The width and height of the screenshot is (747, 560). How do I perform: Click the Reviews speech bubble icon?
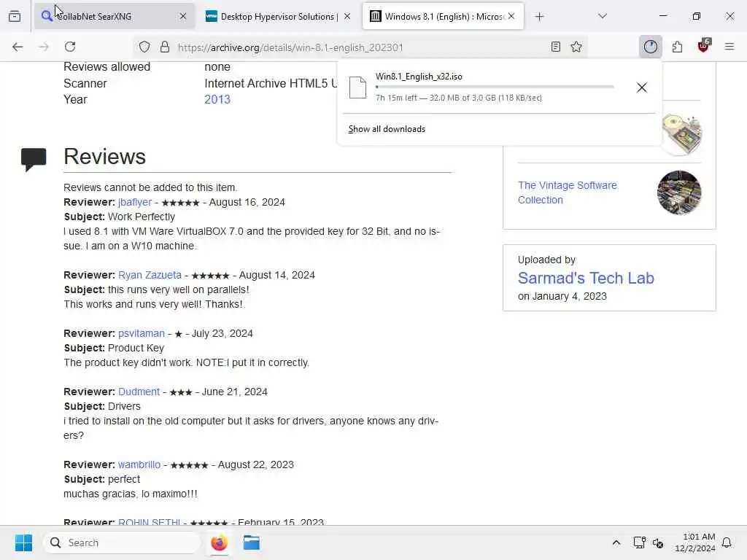pyautogui.click(x=34, y=160)
